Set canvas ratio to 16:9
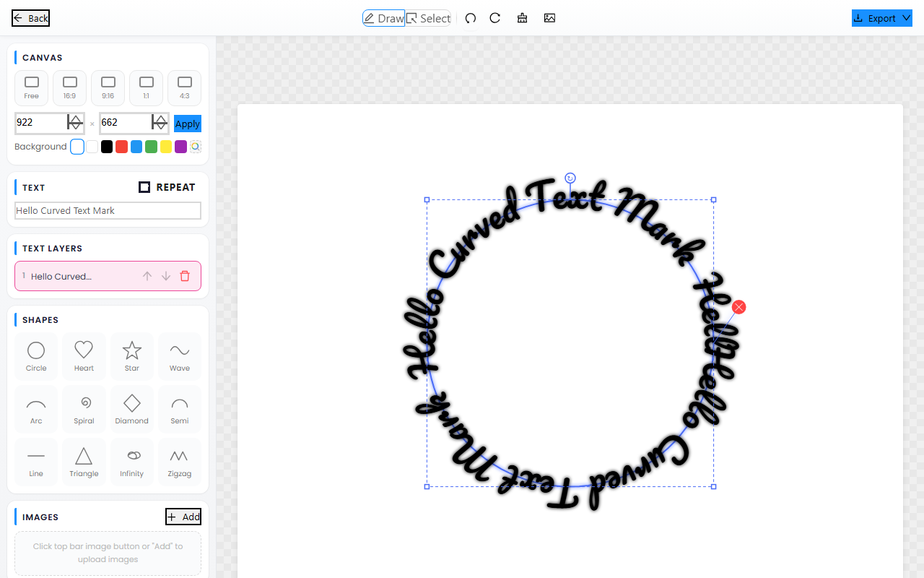Screen dimensions: 924x578 70,88
